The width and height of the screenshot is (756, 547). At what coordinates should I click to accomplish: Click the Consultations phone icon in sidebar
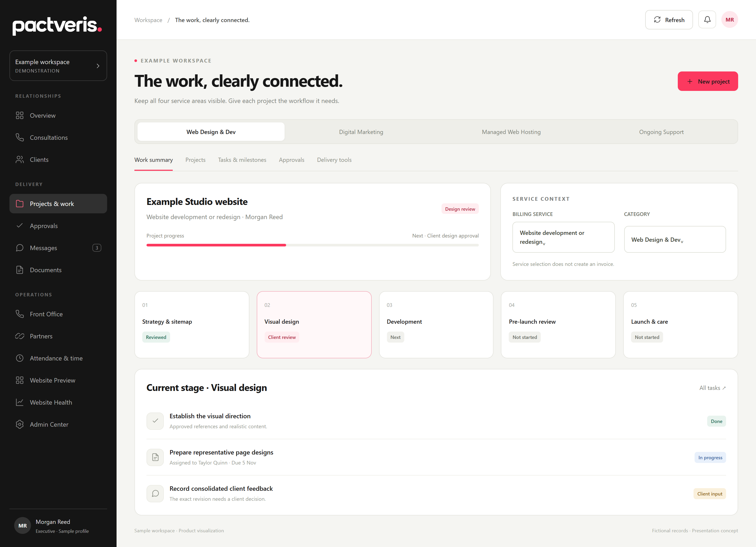[20, 137]
